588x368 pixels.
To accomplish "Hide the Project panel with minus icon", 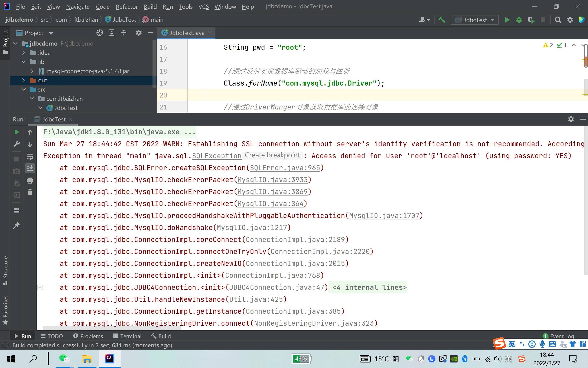I will pyautogui.click(x=151, y=33).
